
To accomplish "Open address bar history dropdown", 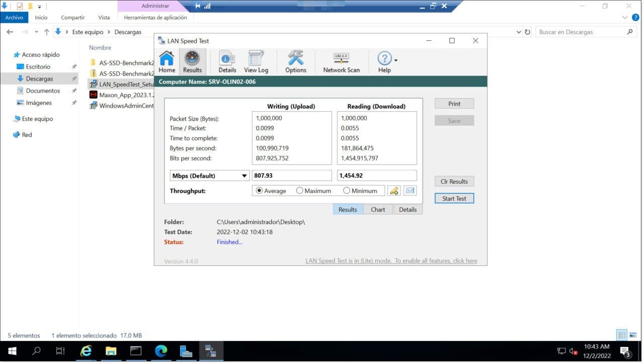I will 519,32.
